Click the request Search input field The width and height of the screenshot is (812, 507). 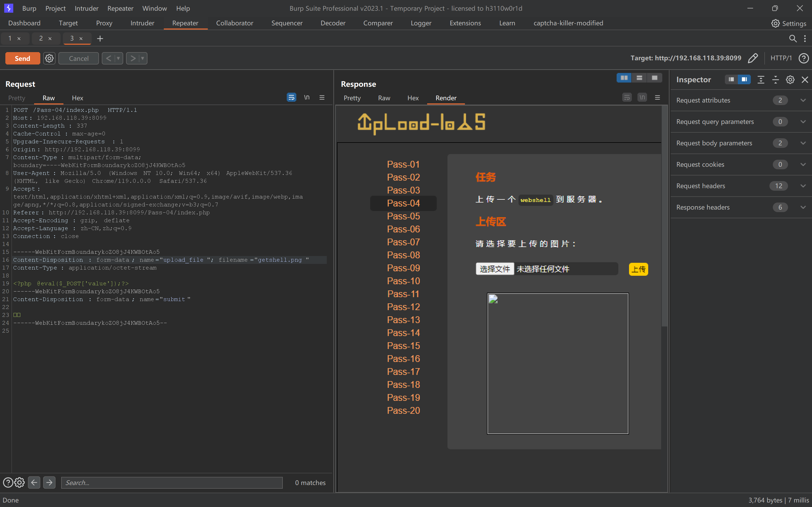[172, 482]
